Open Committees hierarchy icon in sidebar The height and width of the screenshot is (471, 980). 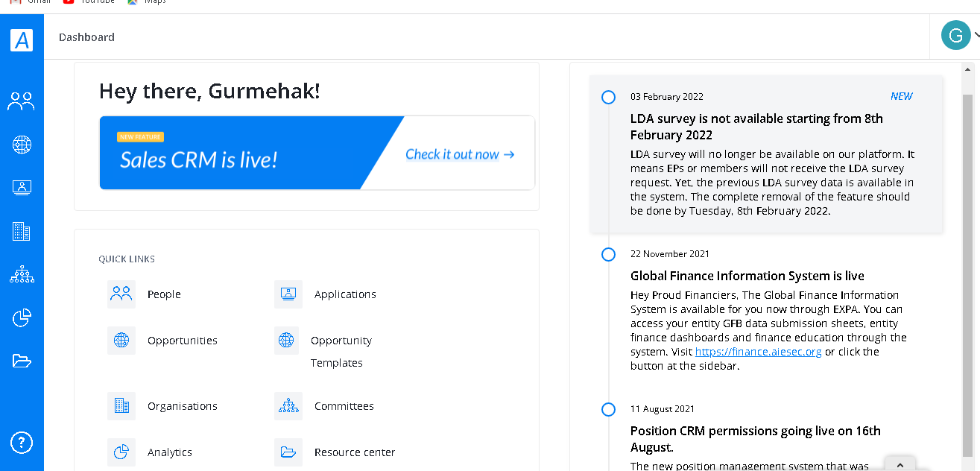(22, 275)
